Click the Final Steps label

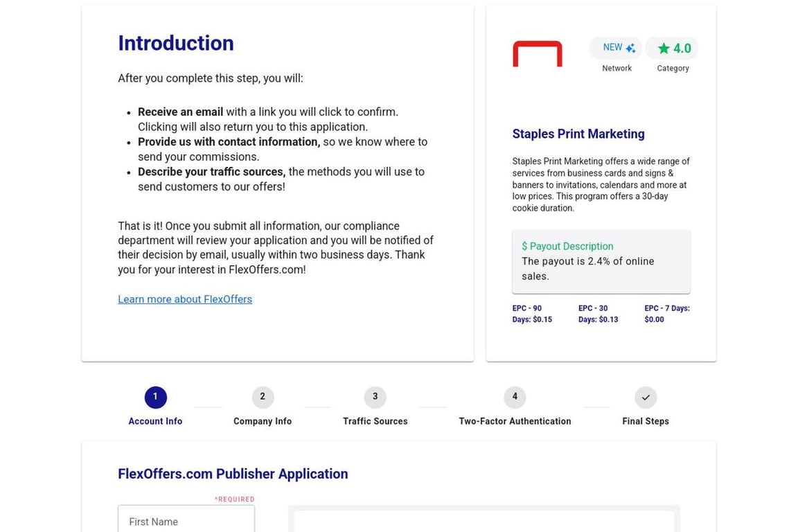point(646,421)
